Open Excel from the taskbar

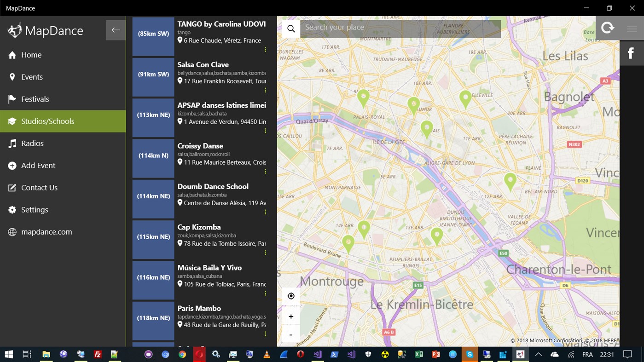tap(419, 354)
